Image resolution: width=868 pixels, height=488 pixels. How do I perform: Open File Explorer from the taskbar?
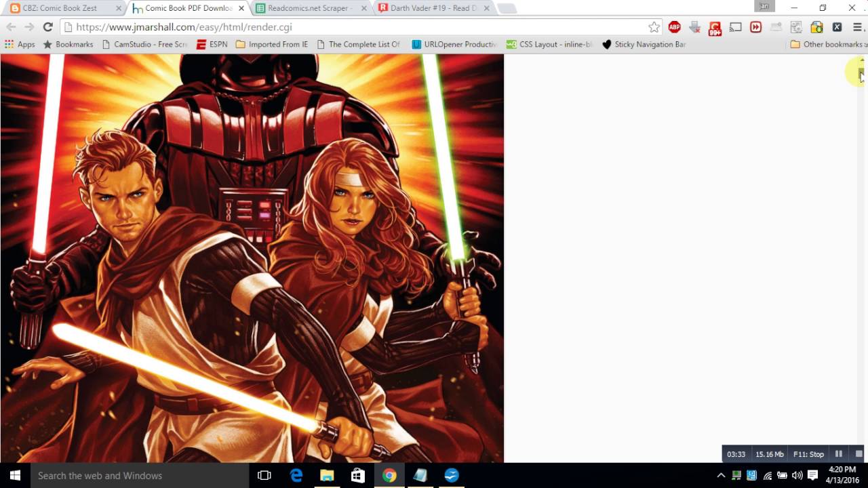pos(327,475)
